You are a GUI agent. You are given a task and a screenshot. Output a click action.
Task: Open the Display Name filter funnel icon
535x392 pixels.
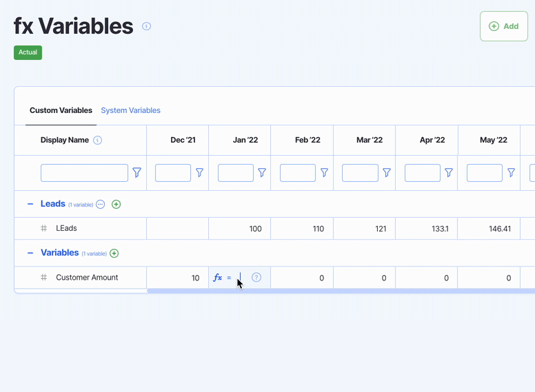(137, 173)
